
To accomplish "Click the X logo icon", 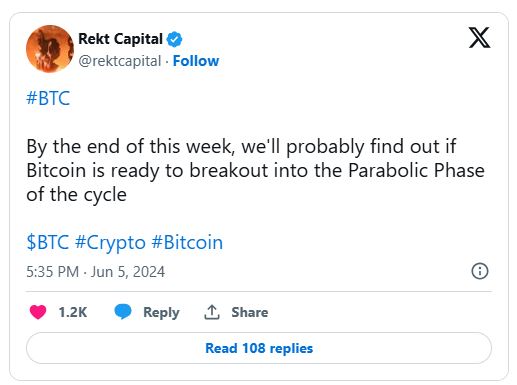I will 479,38.
